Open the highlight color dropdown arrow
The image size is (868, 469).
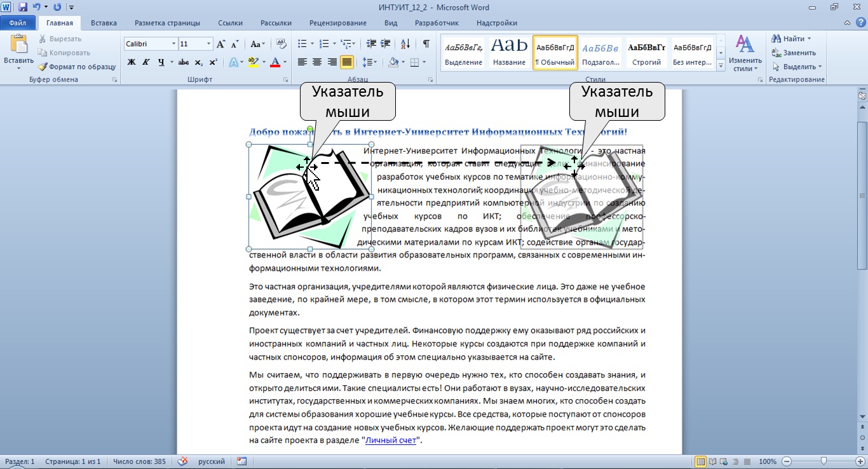[x=264, y=62]
